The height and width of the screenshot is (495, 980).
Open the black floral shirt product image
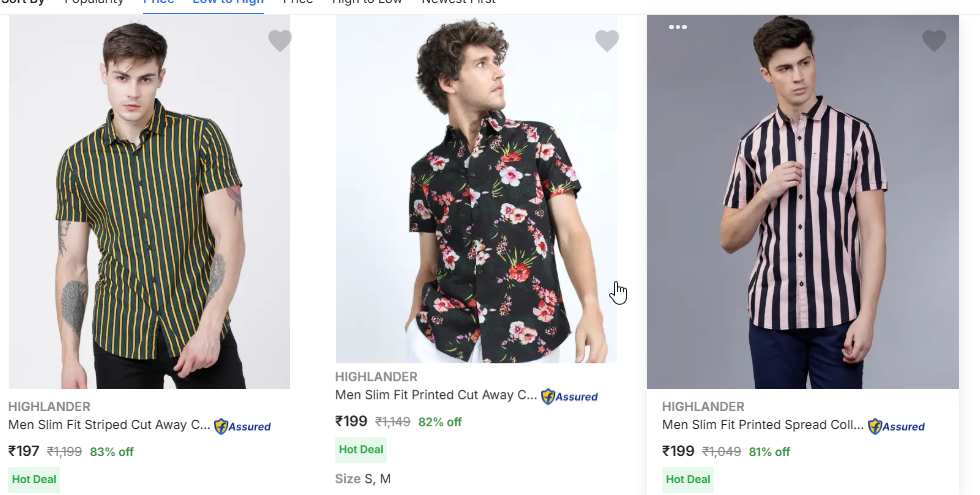tap(476, 200)
